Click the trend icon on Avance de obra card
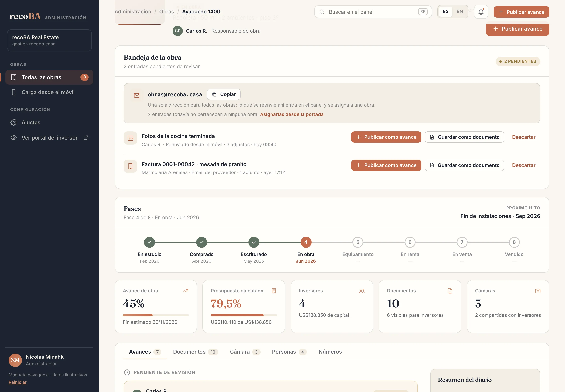This screenshot has height=392, width=565. point(186,291)
